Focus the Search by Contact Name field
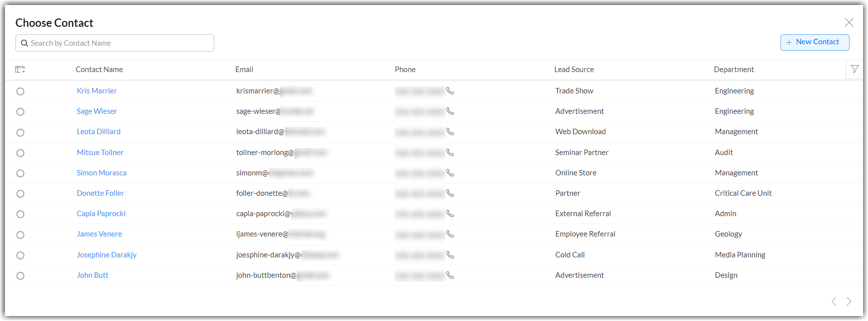The image size is (868, 321). [119, 43]
